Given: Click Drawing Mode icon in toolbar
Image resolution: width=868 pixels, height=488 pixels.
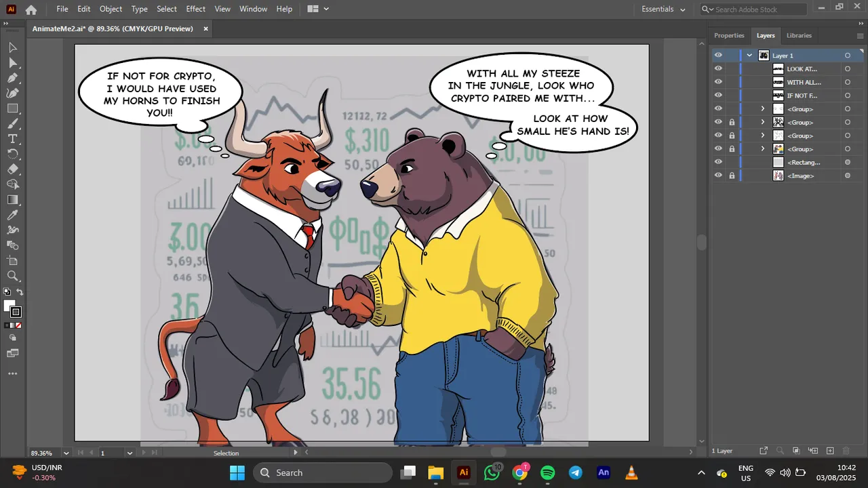Looking at the screenshot, I should pyautogui.click(x=12, y=338).
